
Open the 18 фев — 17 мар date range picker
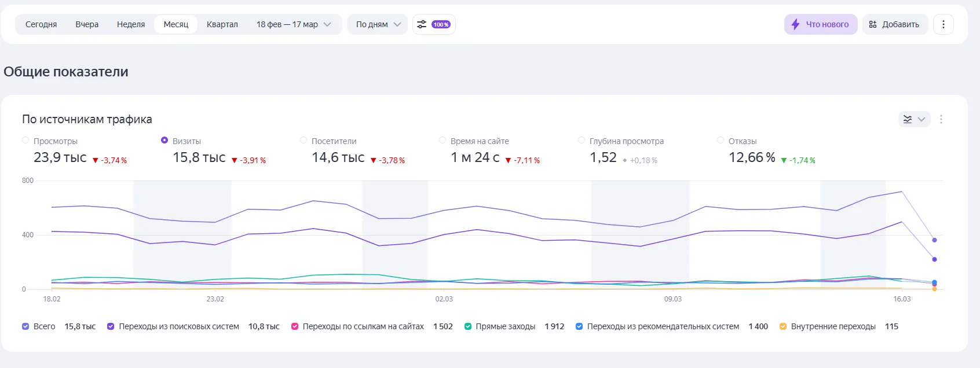coord(294,24)
